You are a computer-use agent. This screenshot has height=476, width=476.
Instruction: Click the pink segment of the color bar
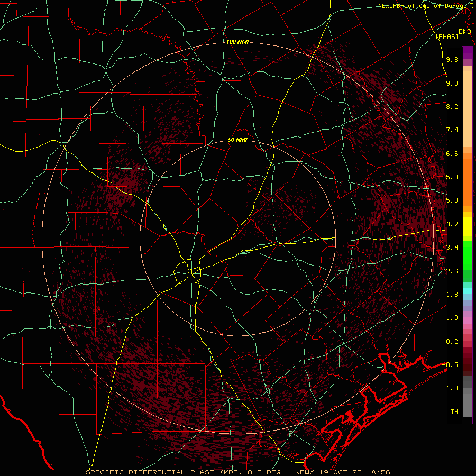click(467, 321)
